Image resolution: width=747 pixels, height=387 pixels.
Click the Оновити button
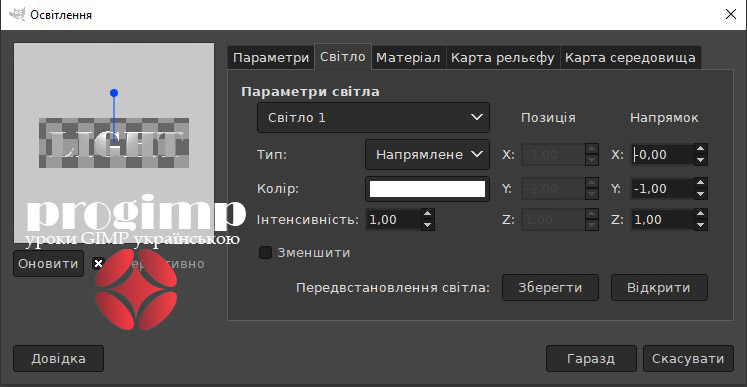48,264
